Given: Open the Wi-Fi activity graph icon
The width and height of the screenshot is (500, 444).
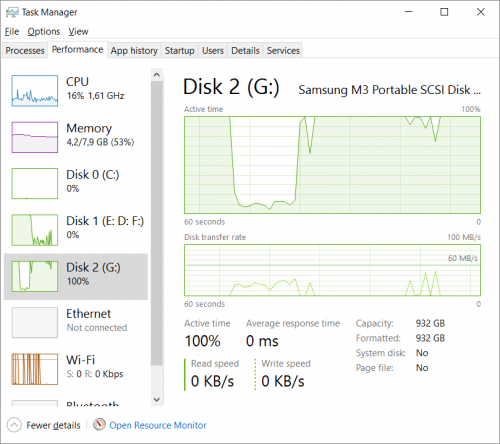Looking at the screenshot, I should [35, 369].
